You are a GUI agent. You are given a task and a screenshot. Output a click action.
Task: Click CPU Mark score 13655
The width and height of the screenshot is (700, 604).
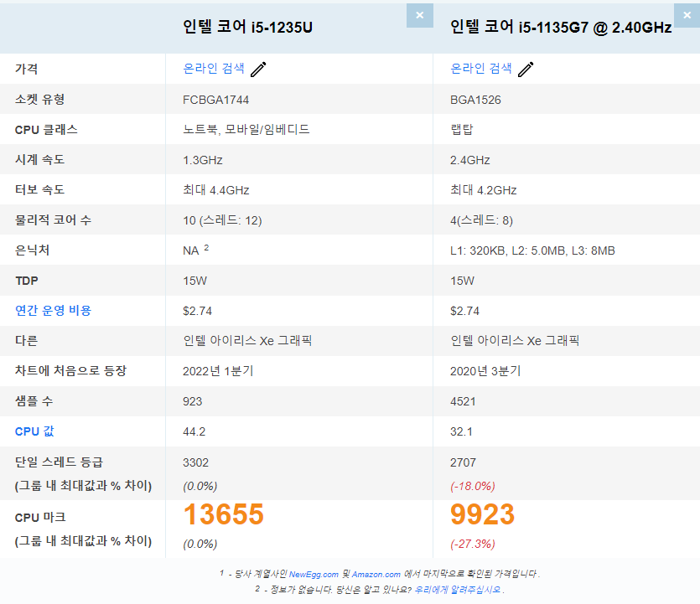(x=224, y=514)
